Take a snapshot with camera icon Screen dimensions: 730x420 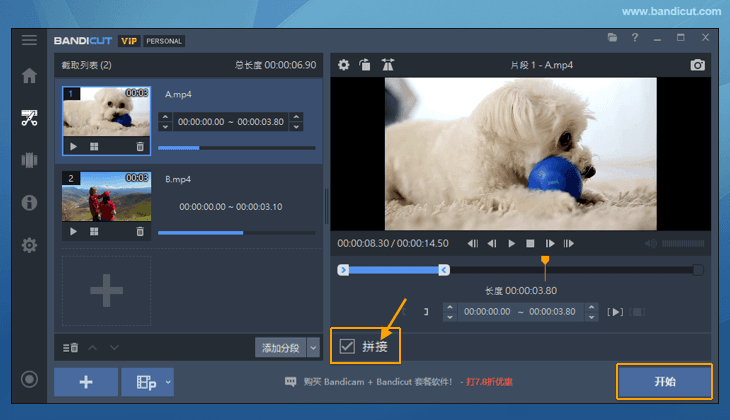click(697, 65)
